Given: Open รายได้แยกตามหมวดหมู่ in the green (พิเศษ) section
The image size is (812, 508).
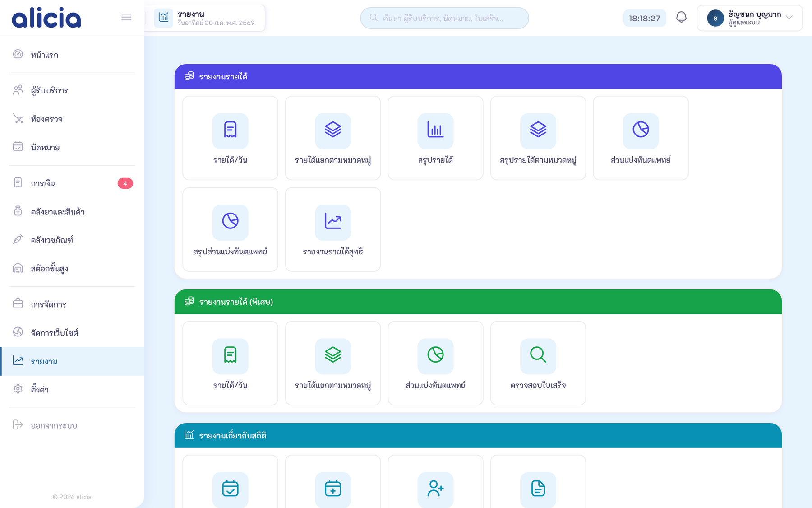Looking at the screenshot, I should (x=333, y=363).
